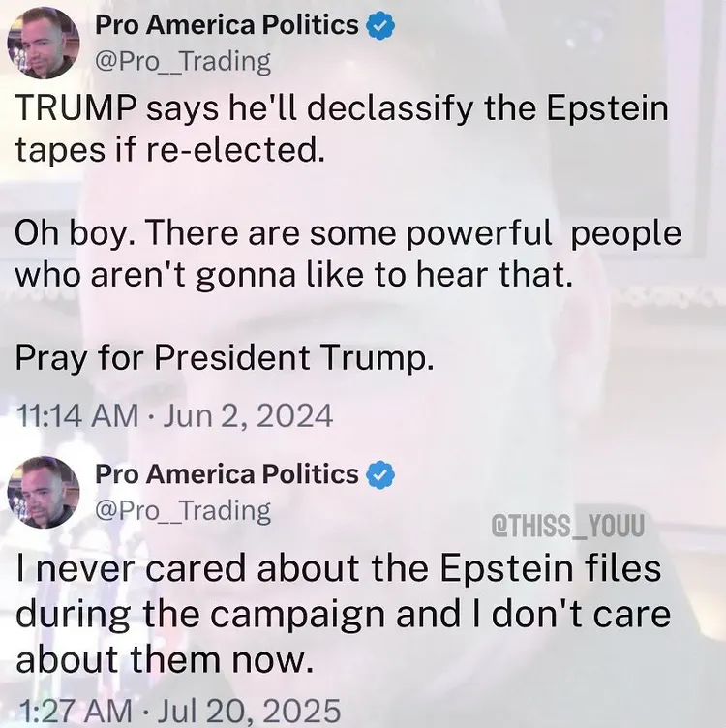Viewport: 726px width, 728px height.
Task: Click the blue verified badge on the first tweet
Action: [380, 26]
